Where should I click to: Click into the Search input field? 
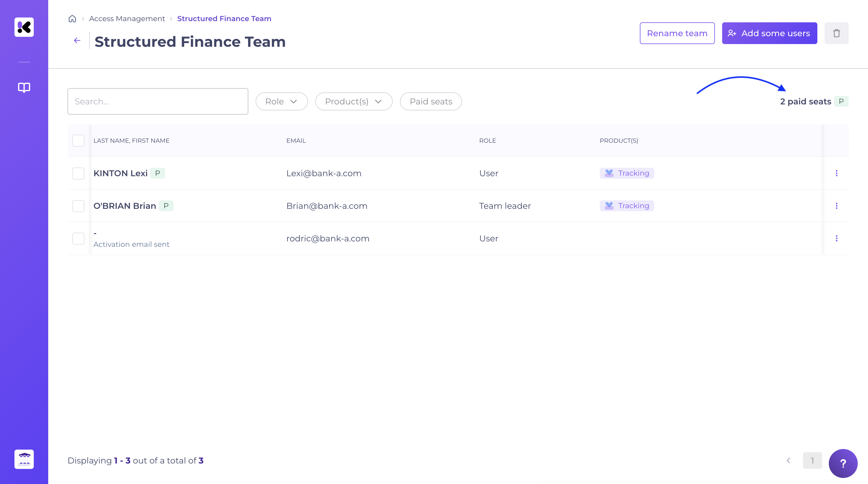click(158, 101)
